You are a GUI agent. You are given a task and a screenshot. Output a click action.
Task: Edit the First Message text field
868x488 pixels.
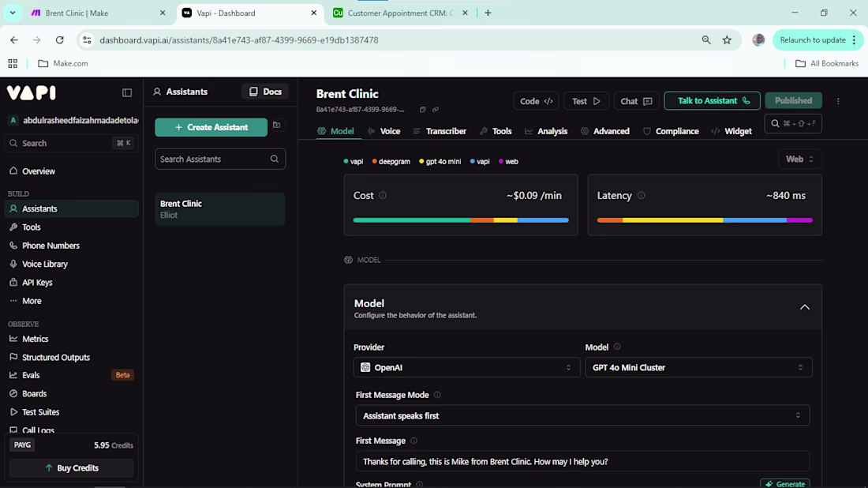tap(582, 461)
